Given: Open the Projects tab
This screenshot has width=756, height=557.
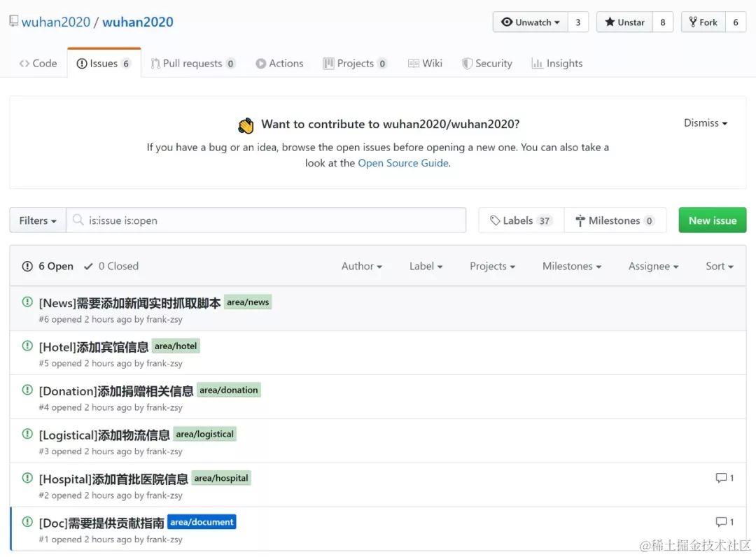Looking at the screenshot, I should (x=355, y=63).
